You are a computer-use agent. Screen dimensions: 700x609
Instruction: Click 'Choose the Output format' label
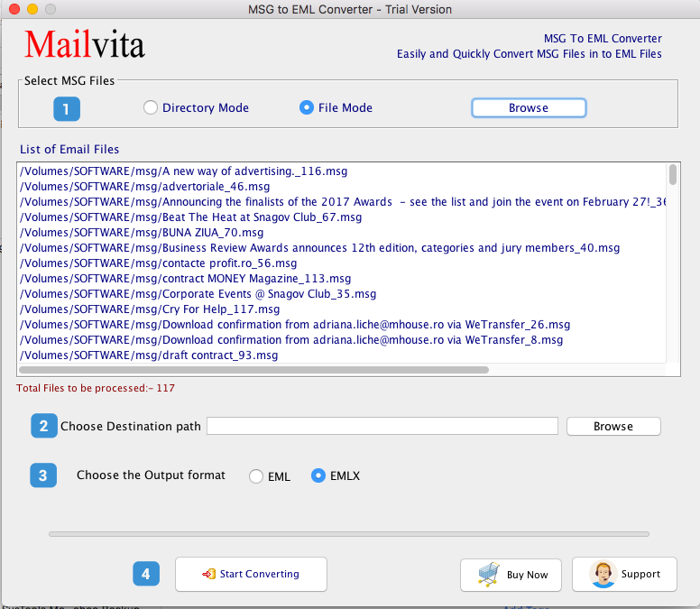151,475
